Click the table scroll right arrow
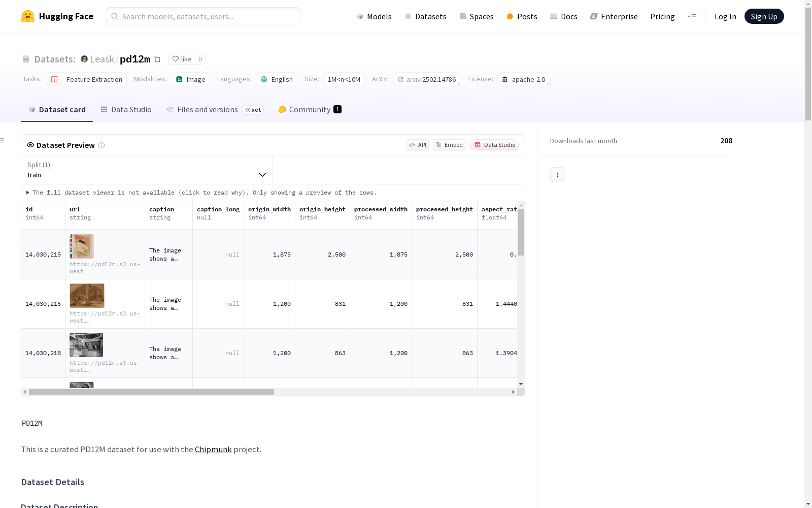Screen dimensions: 812x508 [x=514, y=392]
